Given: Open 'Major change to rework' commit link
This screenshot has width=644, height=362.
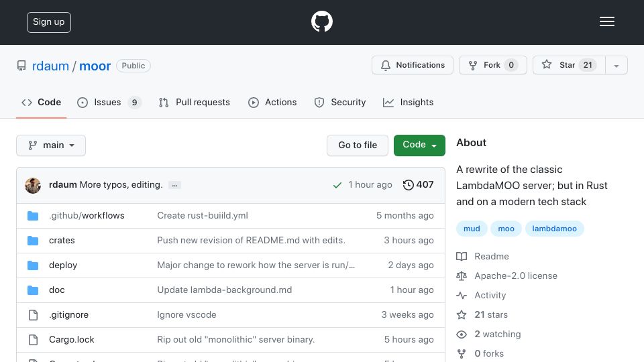Looking at the screenshot, I should click(x=256, y=265).
